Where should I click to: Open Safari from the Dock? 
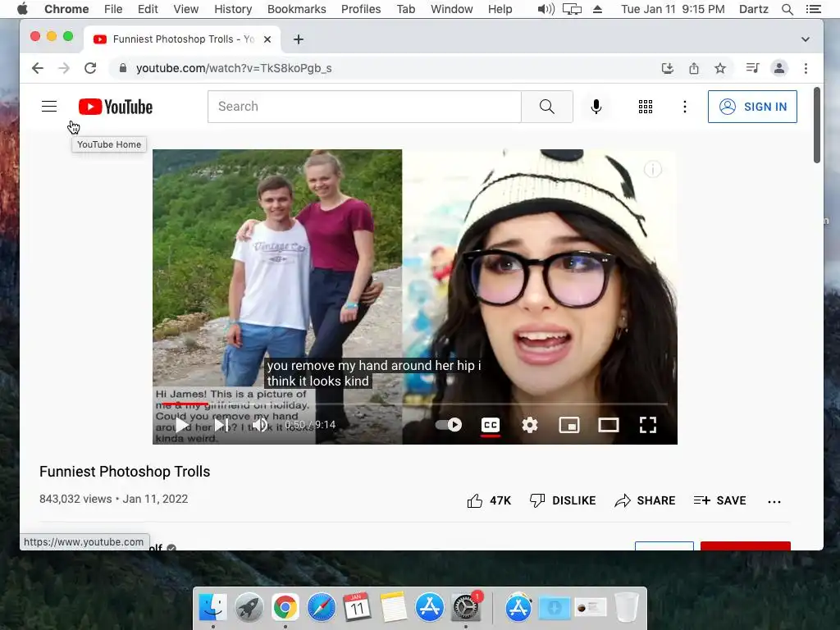[322, 608]
